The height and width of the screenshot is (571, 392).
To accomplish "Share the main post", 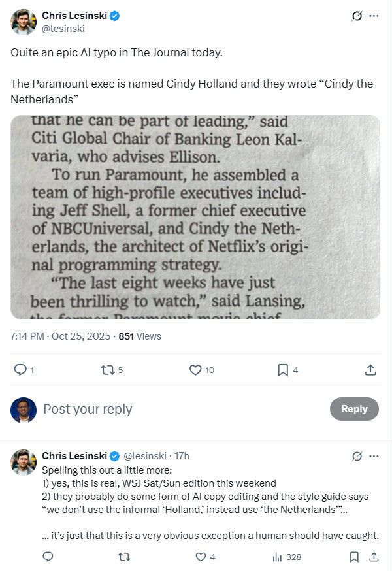I will [x=370, y=370].
